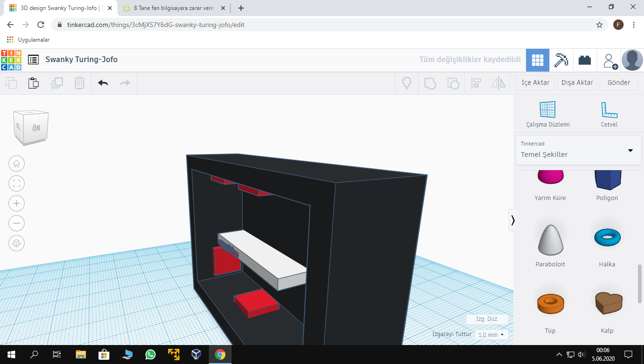The image size is (644, 364).
Task: Click the Gönder button
Action: click(619, 83)
